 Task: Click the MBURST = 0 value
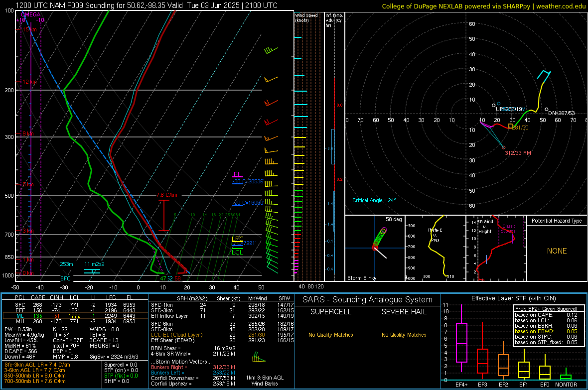click(x=104, y=346)
